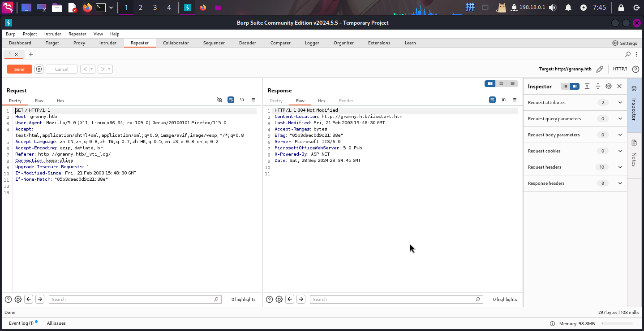Image resolution: width=644 pixels, height=331 pixels.
Task: Open Repeater help question mark icon
Action: tap(635, 69)
